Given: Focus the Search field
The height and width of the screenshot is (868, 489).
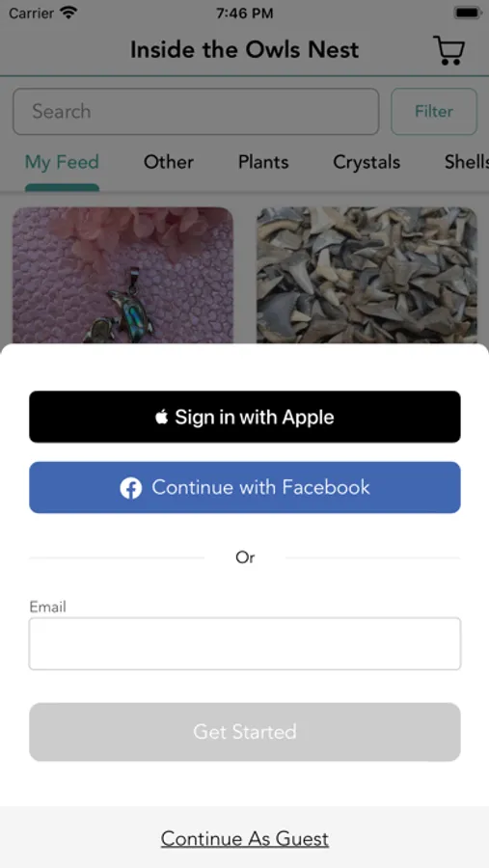Looking at the screenshot, I should (x=196, y=111).
